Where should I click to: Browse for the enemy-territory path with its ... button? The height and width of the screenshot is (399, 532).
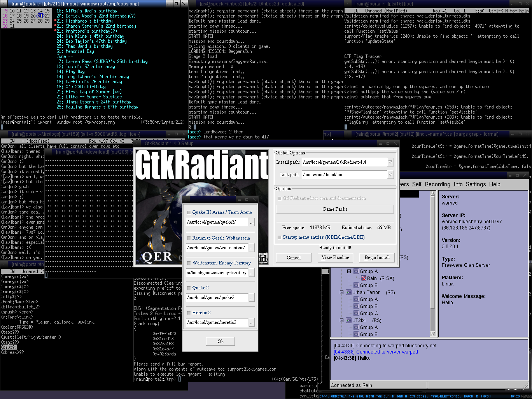tap(252, 273)
